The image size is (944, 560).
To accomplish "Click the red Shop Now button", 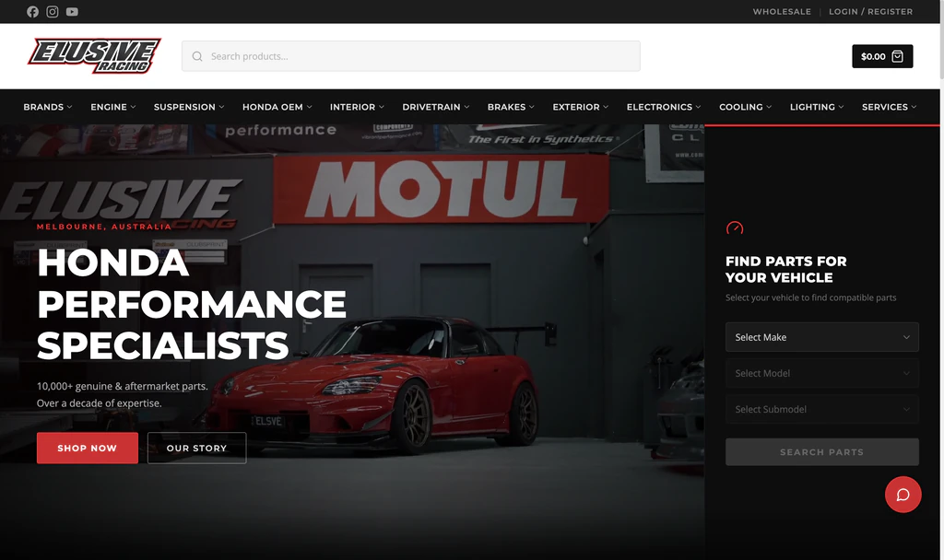I will (88, 449).
